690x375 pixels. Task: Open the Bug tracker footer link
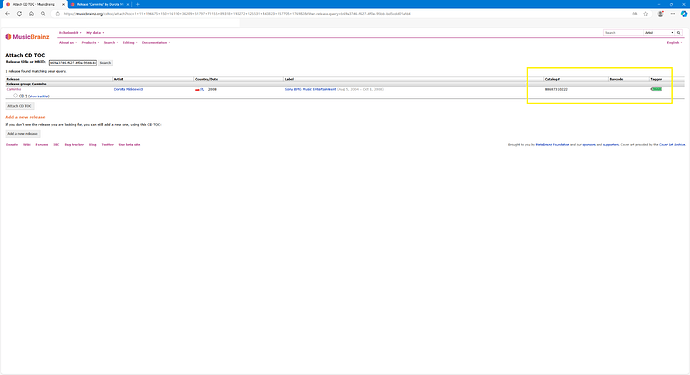pos(74,145)
